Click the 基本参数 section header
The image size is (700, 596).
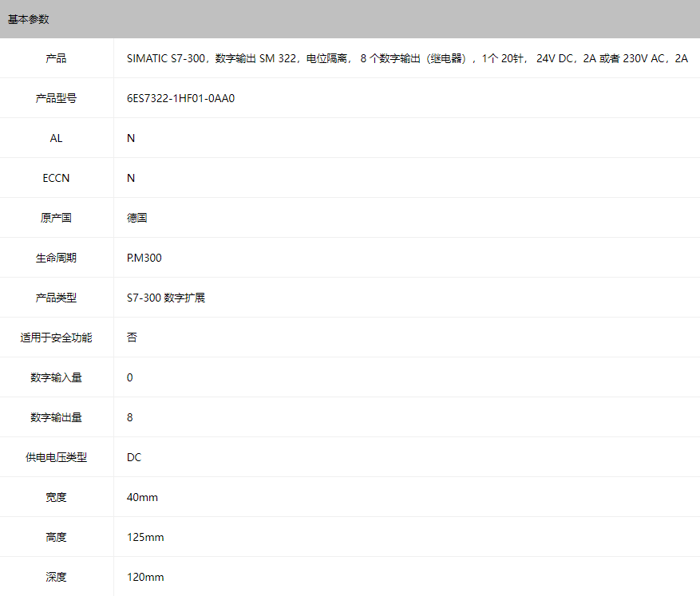29,19
